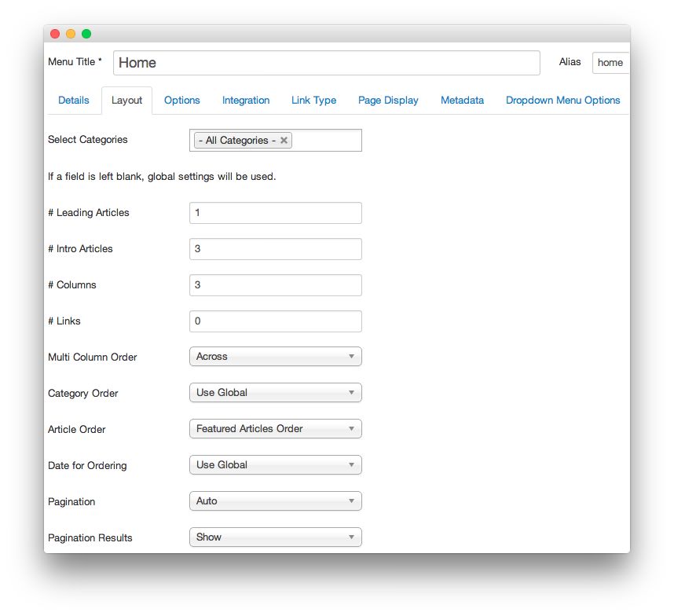
Task: Select the Layout tab
Action: 126,100
